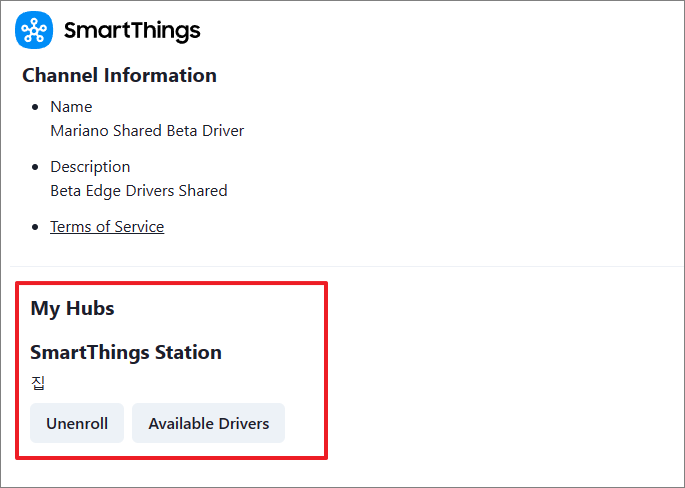Viewport: 685px width, 488px height.
Task: Open Available Drivers for the hub
Action: click(208, 423)
